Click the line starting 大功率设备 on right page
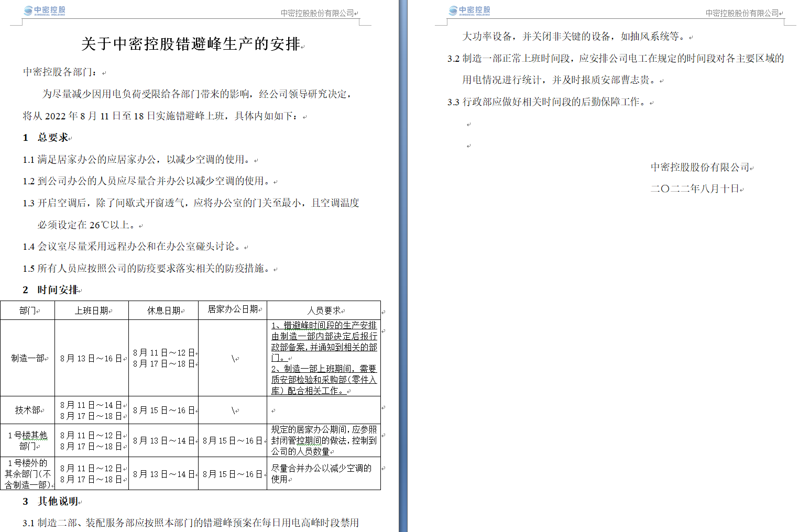799x532 pixels. 575,37
